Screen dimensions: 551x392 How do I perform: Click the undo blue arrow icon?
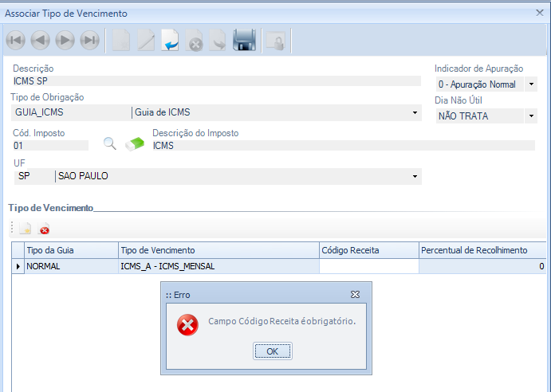point(170,40)
